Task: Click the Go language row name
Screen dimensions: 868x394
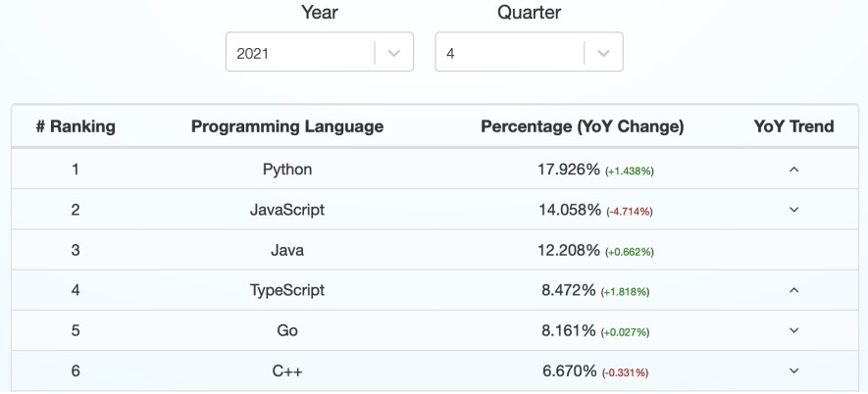Action: pyautogui.click(x=287, y=330)
